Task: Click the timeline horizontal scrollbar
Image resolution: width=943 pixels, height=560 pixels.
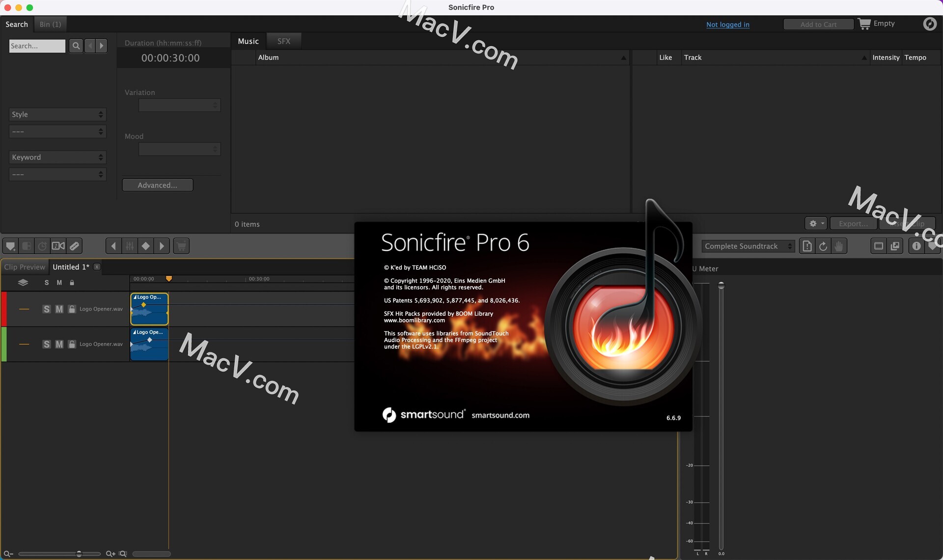Action: pos(152,554)
